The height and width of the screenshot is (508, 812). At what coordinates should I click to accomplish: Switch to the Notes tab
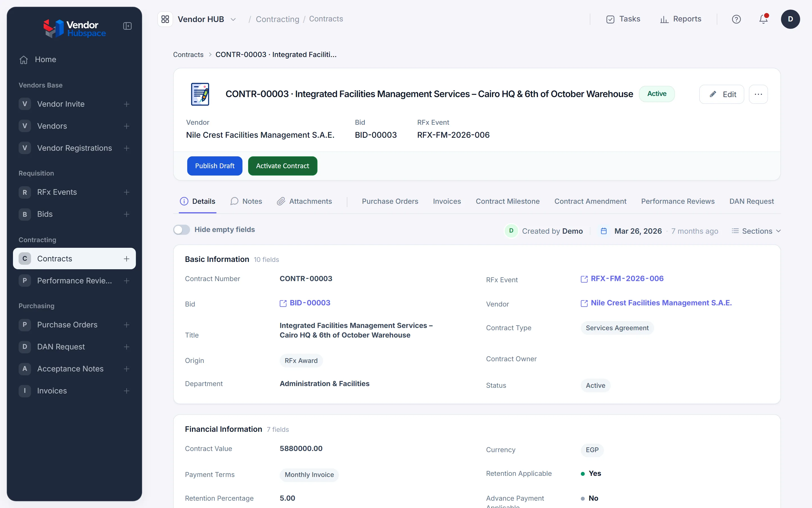pyautogui.click(x=246, y=201)
